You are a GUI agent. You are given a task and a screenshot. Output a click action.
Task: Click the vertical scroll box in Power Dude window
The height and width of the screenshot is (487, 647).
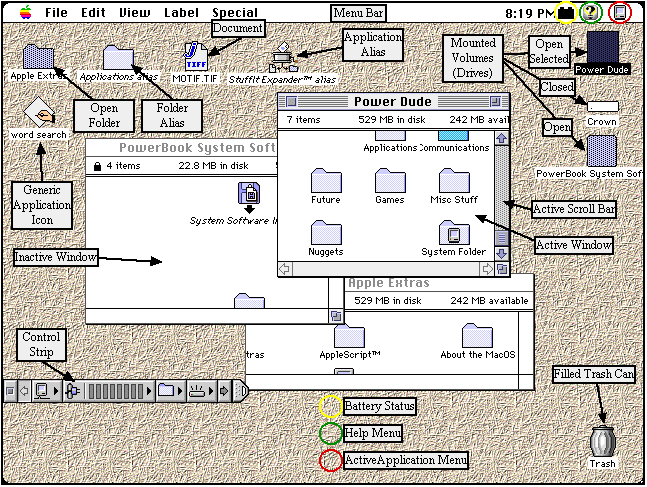click(x=502, y=238)
